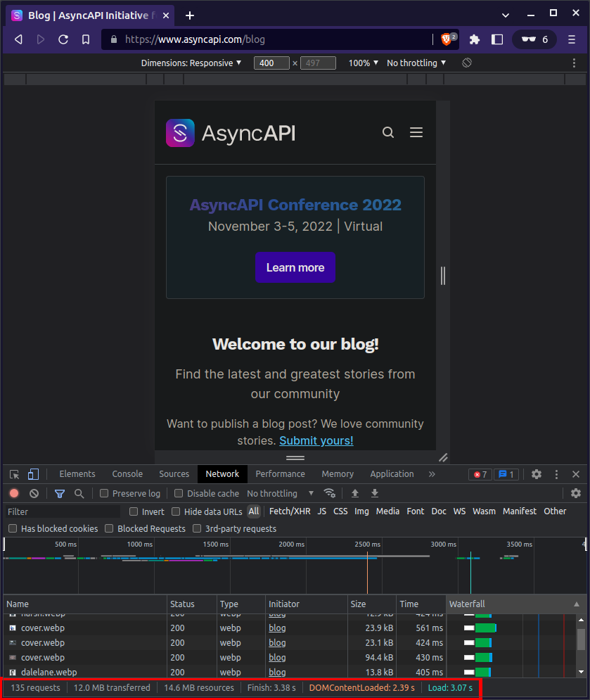
Task: Filter requests by Img type
Action: click(361, 511)
